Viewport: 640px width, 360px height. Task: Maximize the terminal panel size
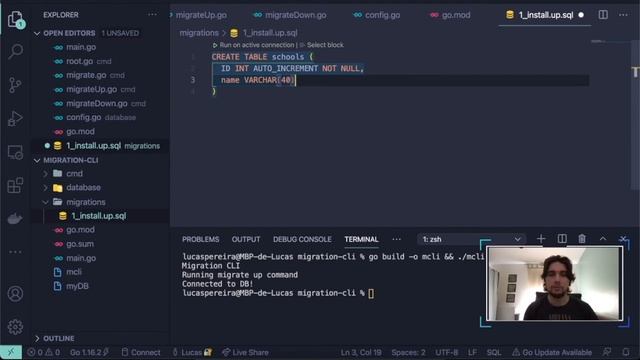click(603, 239)
